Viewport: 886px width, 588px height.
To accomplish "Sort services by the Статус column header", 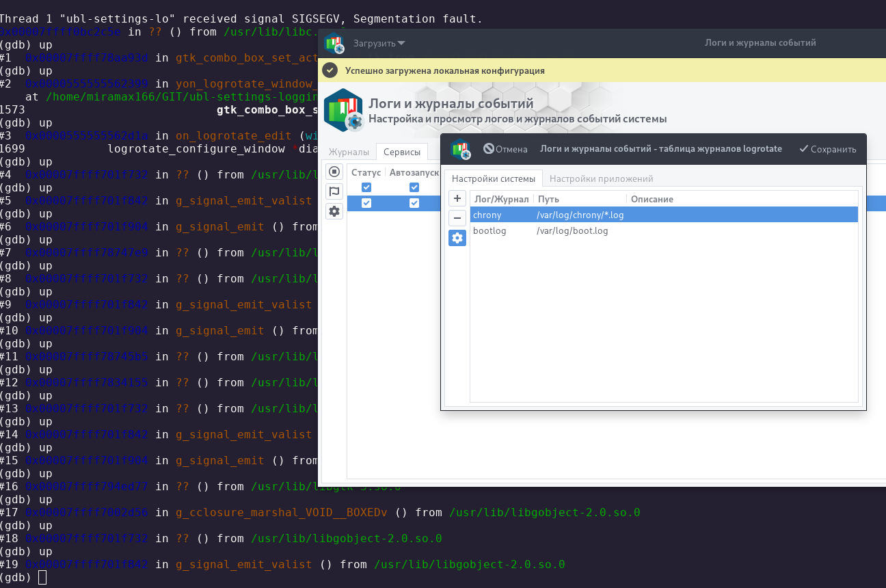I will point(366,173).
